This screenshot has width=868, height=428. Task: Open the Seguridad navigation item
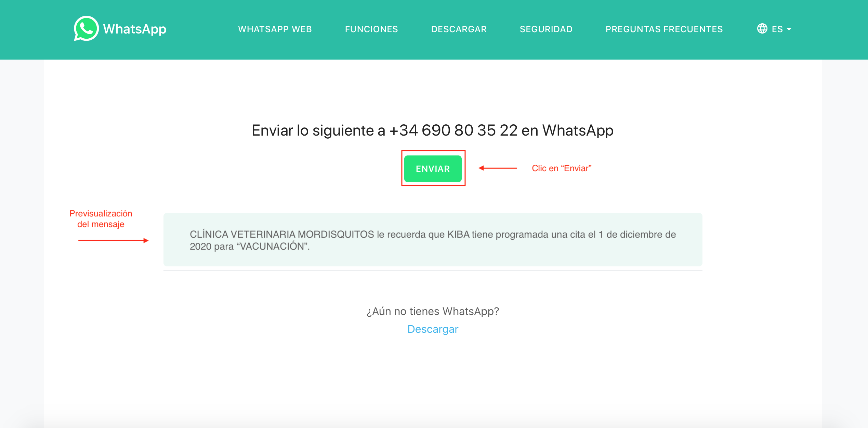(546, 29)
